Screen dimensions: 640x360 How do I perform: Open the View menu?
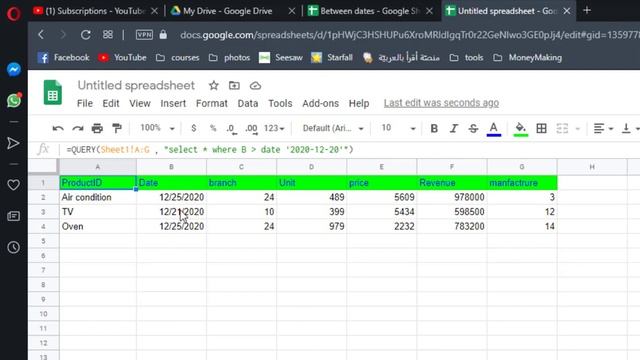pos(140,104)
